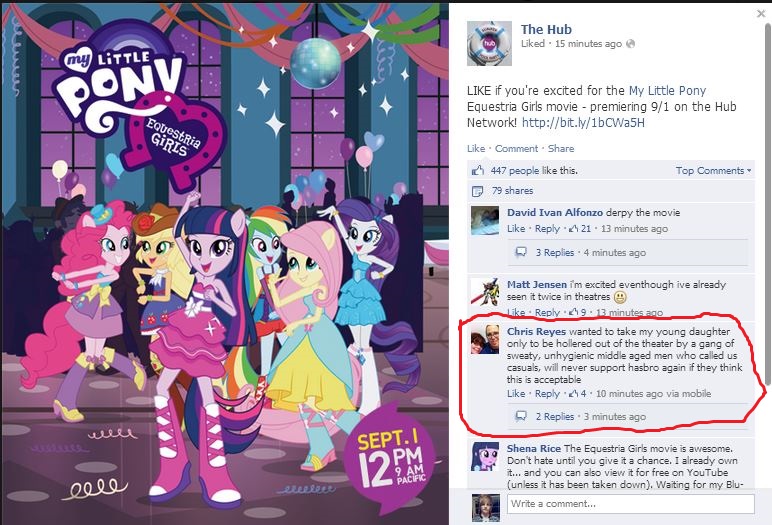
Task: Expand 3 Replies under David Ivan Alfonzo
Action: point(554,253)
